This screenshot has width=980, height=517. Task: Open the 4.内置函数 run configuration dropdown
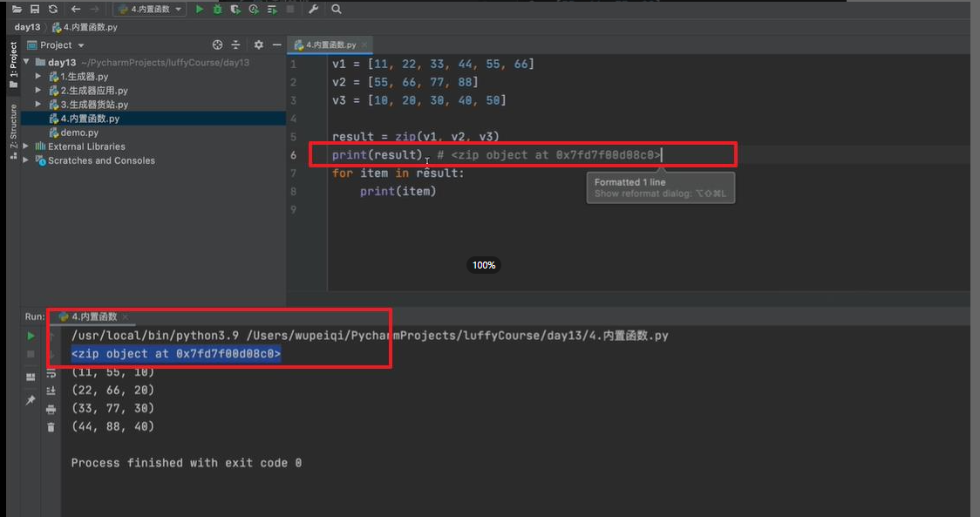pos(149,9)
